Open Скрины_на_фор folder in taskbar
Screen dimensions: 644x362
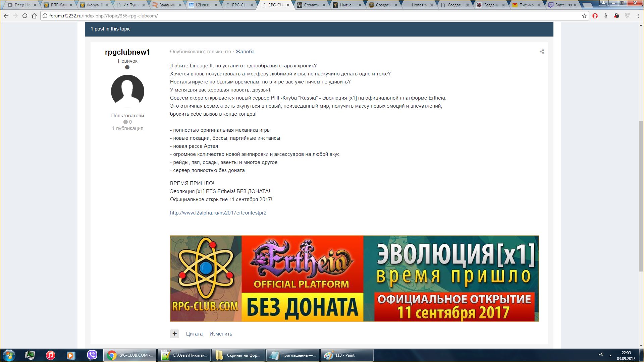[238, 355]
